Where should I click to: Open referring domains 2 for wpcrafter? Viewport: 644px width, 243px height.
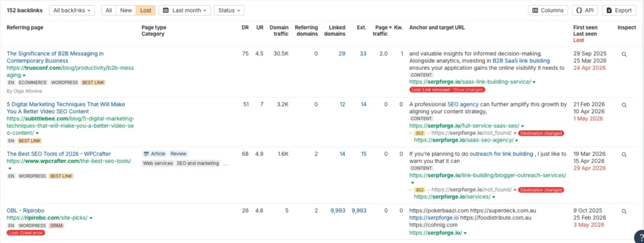316,154
